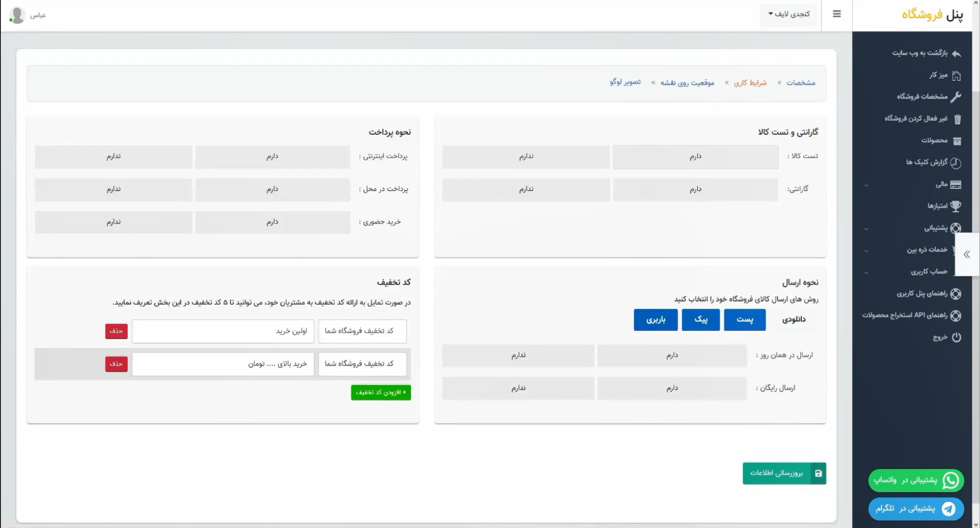Go to موقعیت روی نقشه step
The width and height of the screenshot is (980, 528).
687,83
